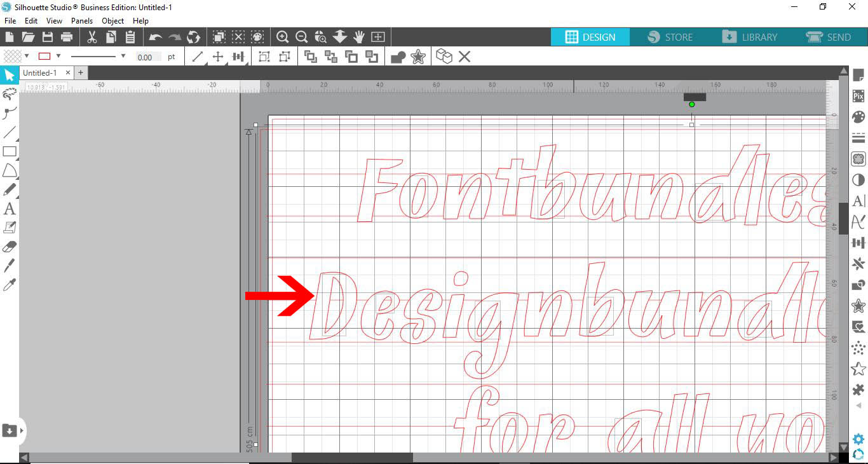Close the Untitled-1 document tab
Viewport: 868px width, 464px height.
(68, 73)
